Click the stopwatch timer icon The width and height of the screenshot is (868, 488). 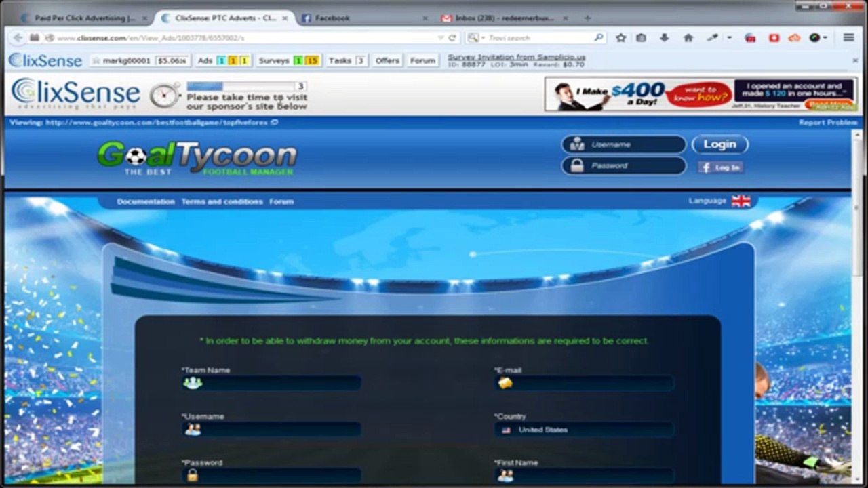(x=165, y=95)
